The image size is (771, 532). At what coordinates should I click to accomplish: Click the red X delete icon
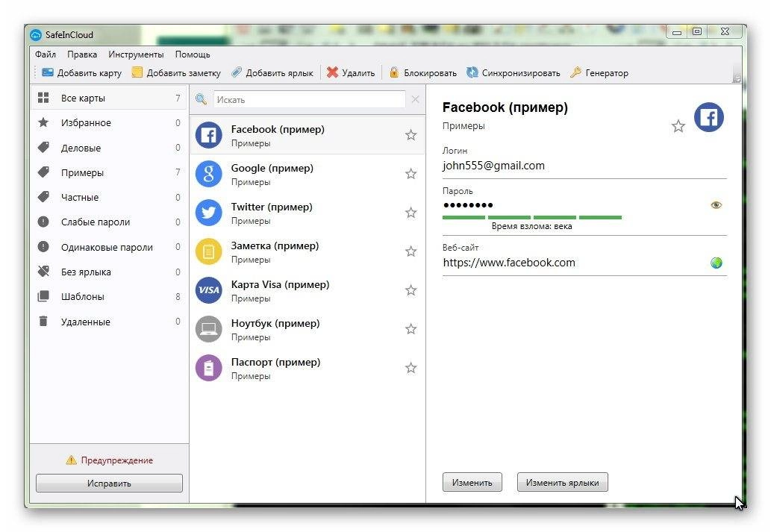332,72
